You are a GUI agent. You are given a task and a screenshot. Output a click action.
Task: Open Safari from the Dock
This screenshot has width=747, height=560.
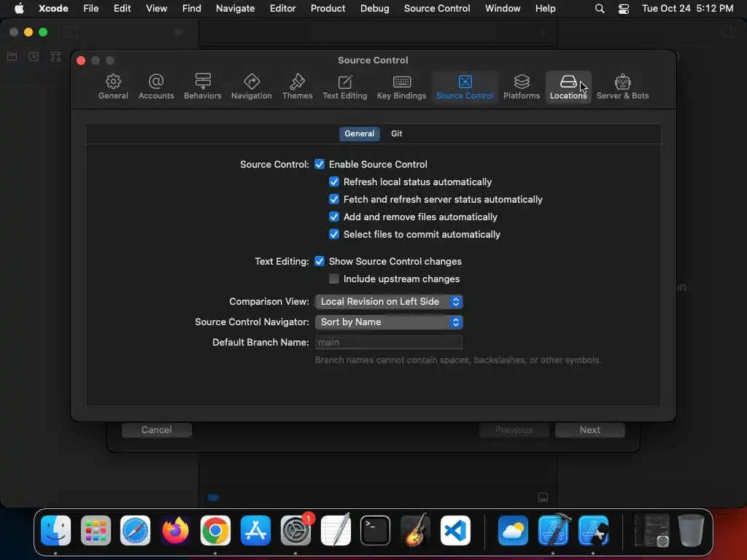click(x=135, y=530)
